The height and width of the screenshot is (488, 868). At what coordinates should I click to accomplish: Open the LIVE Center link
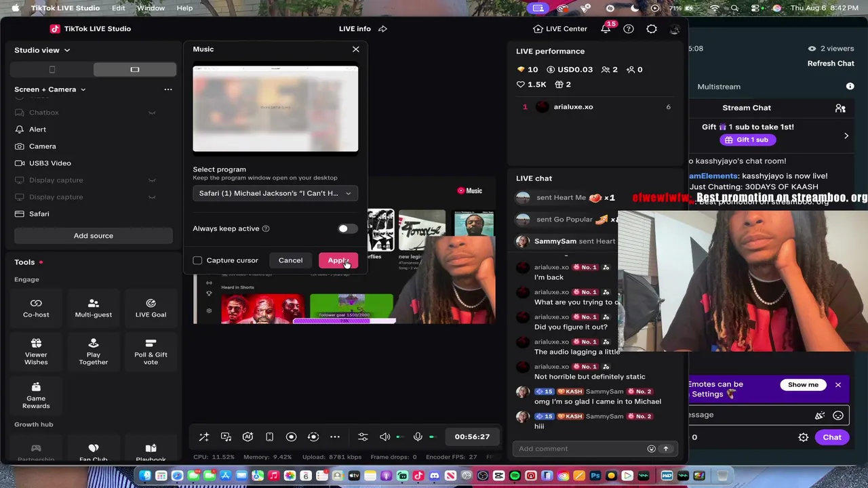tap(560, 29)
